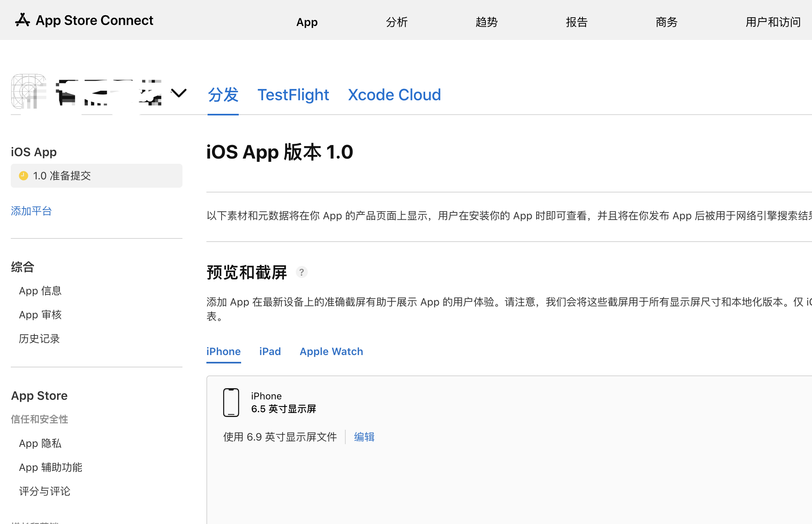812x524 pixels.
Task: Open the 分析 top menu item
Action: [396, 22]
